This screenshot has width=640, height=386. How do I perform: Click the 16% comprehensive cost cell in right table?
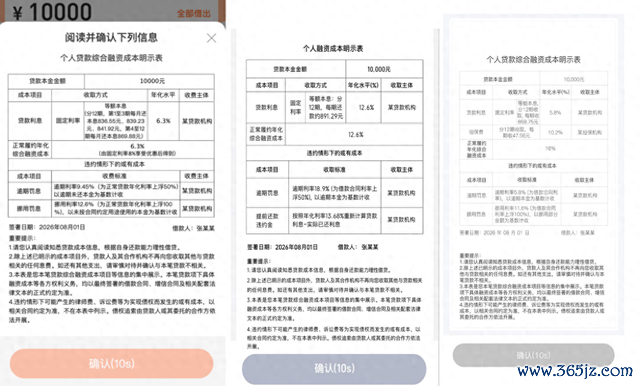point(550,149)
